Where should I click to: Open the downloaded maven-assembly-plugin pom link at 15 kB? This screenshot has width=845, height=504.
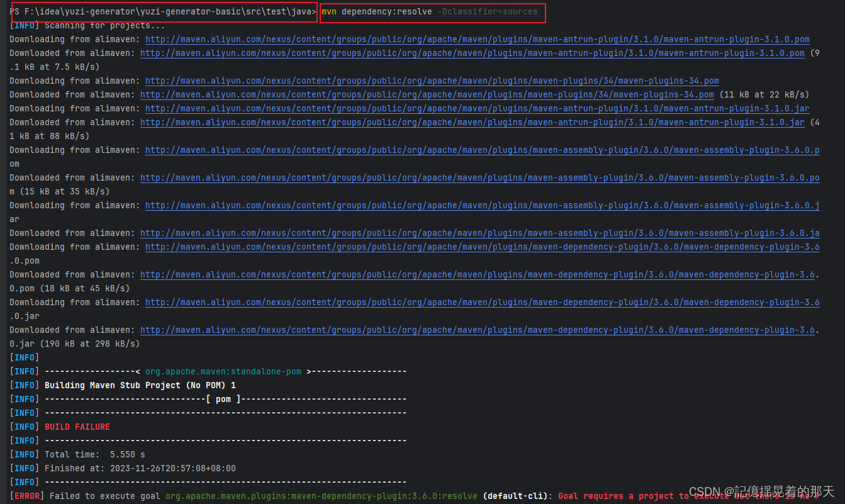click(x=478, y=177)
